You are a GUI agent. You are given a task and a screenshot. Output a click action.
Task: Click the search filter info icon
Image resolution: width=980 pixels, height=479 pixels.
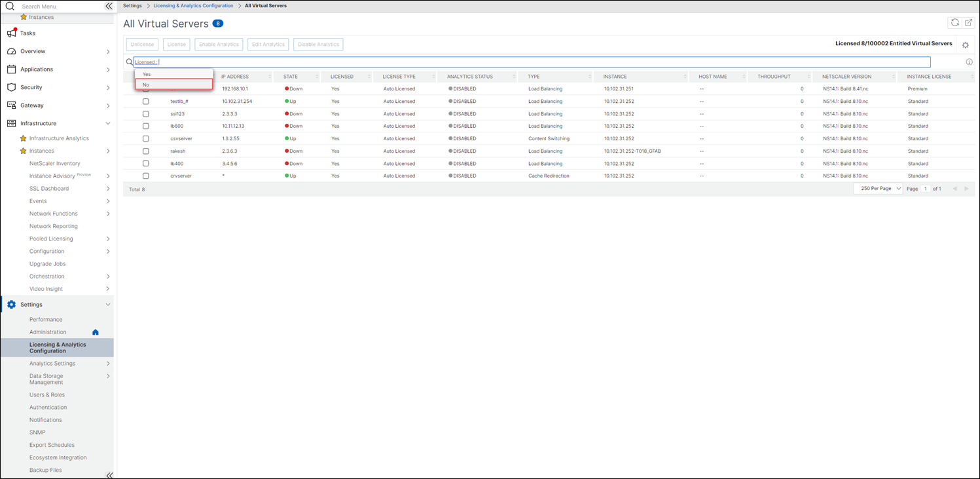click(969, 62)
